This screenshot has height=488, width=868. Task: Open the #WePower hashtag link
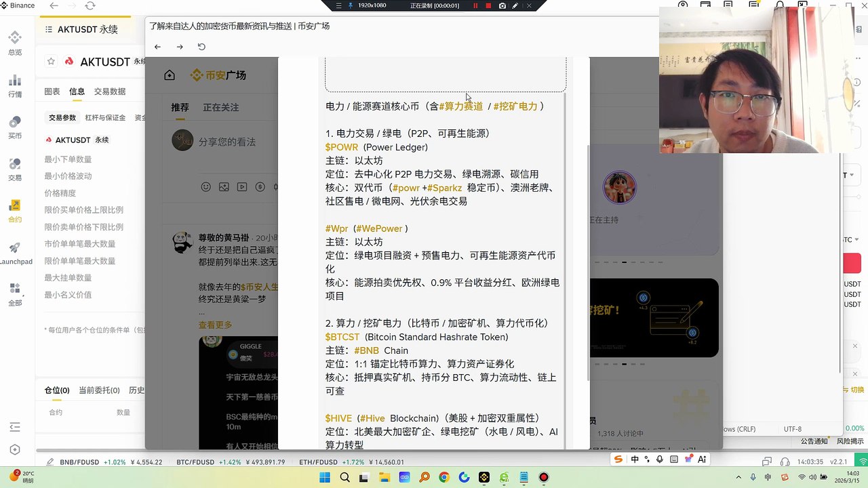[379, 228]
